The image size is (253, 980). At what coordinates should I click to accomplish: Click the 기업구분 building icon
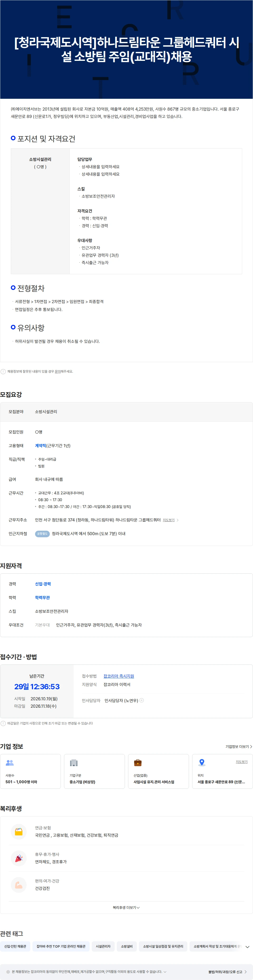(x=74, y=763)
